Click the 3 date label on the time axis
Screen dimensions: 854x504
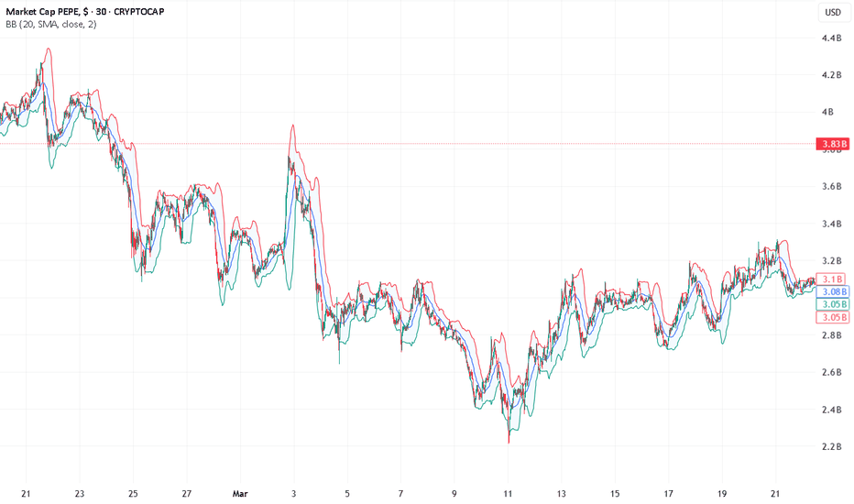pos(293,494)
